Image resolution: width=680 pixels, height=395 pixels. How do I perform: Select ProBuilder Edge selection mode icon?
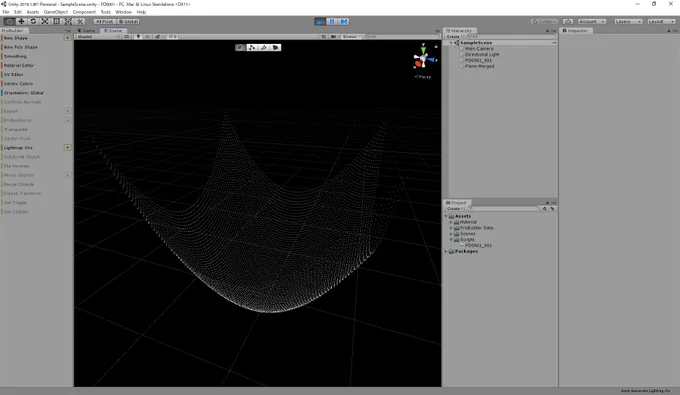(x=264, y=47)
